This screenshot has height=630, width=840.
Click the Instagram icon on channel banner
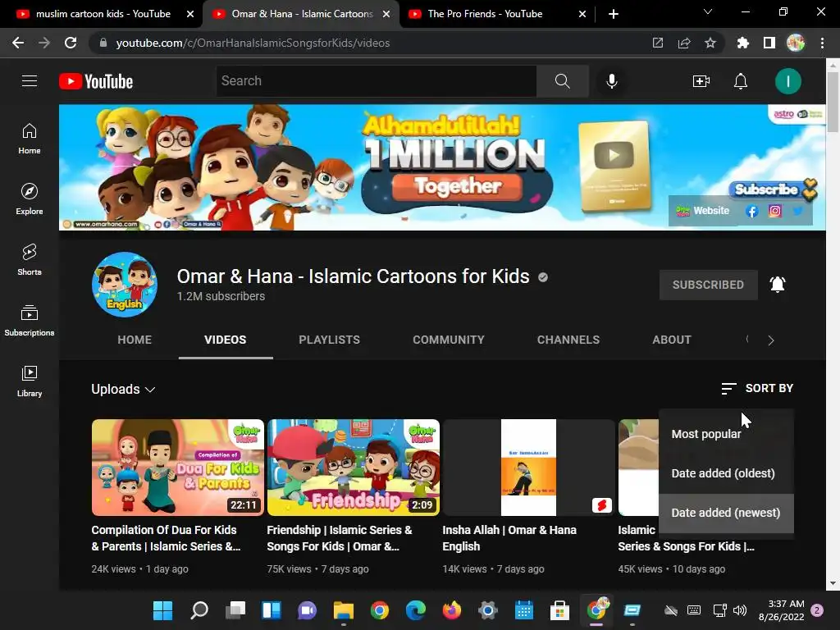[774, 211]
